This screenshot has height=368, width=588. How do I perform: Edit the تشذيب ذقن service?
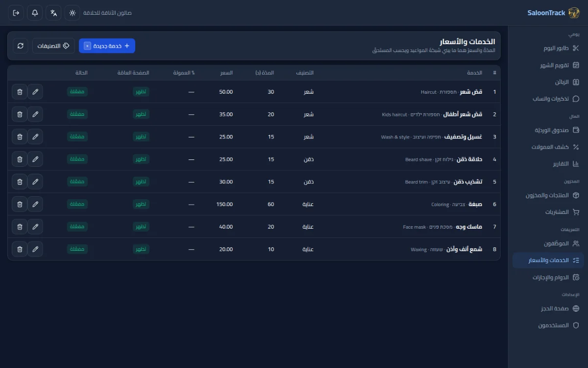pos(35,182)
